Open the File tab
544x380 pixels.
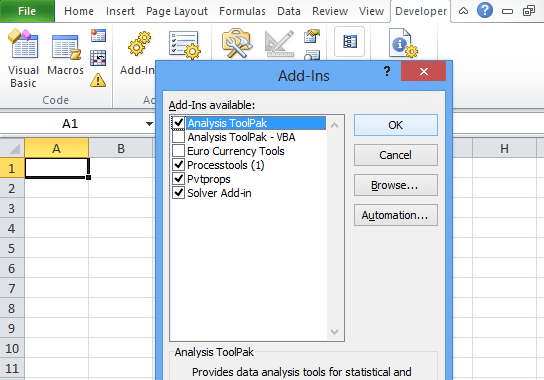pos(27,11)
